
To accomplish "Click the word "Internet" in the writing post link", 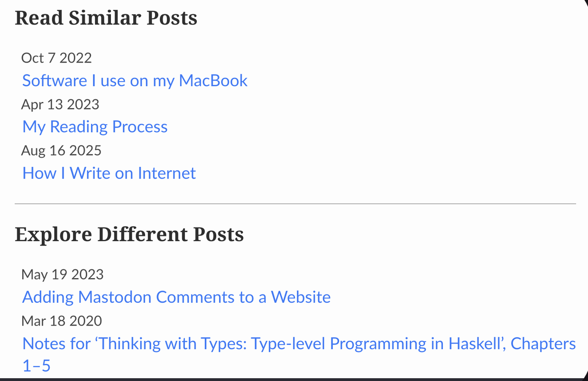I will 166,173.
